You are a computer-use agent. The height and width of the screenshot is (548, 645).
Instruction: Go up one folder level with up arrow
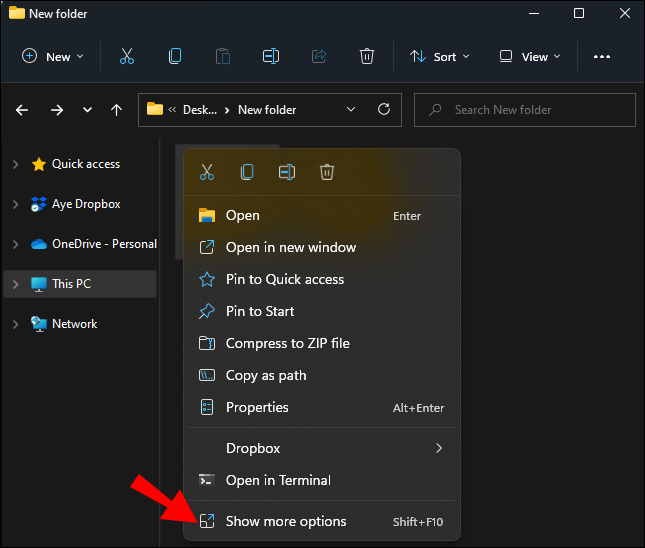coord(116,110)
